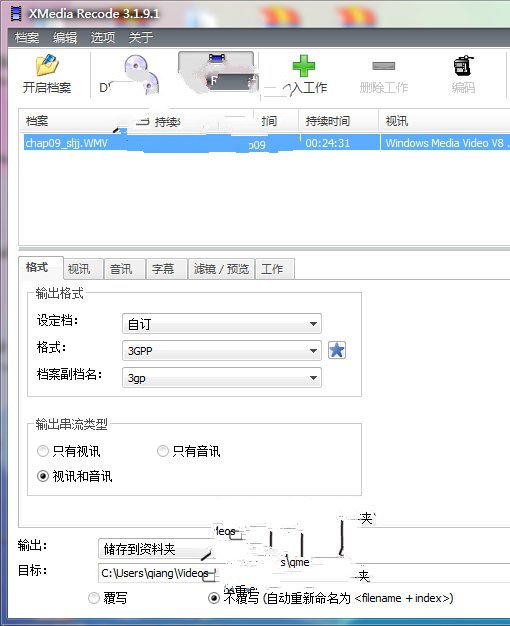510x626 pixels.
Task: Click the blue star favorites icon
Action: 337,351
